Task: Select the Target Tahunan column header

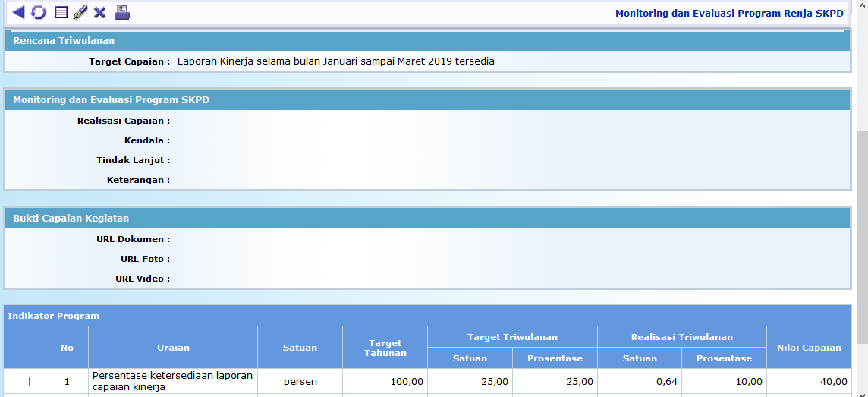Action: coord(385,348)
